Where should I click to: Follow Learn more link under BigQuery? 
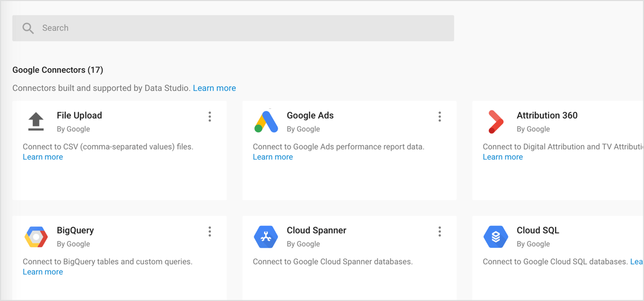pos(43,272)
